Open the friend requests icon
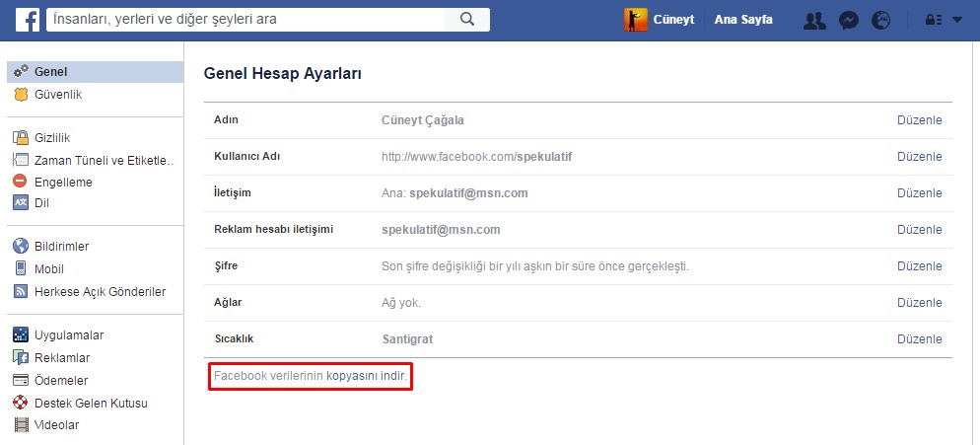This screenshot has width=980, height=445. point(814,20)
